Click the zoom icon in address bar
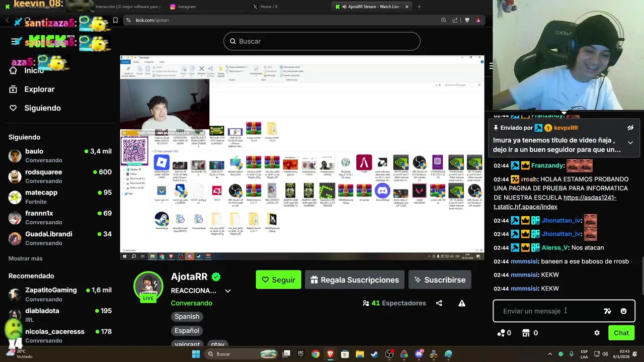The height and width of the screenshot is (362, 644). click(x=443, y=20)
